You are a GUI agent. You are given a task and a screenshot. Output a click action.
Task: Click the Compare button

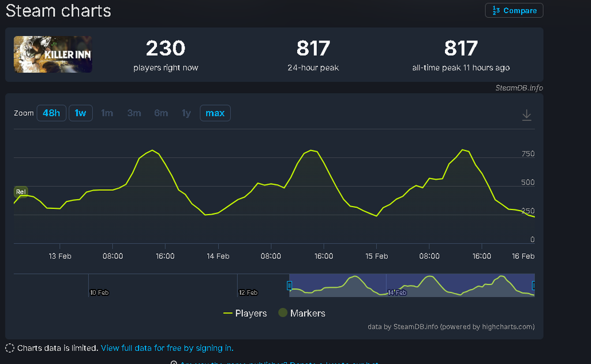point(514,10)
